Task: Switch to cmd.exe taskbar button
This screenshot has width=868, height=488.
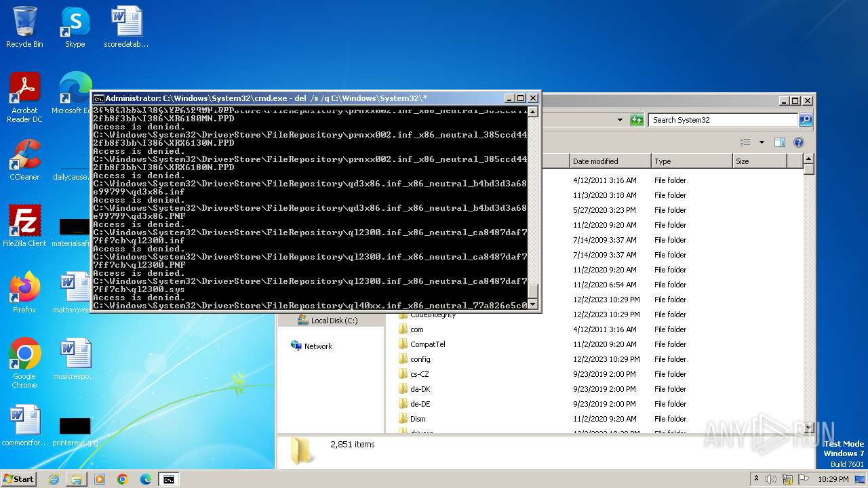Action: (168, 479)
